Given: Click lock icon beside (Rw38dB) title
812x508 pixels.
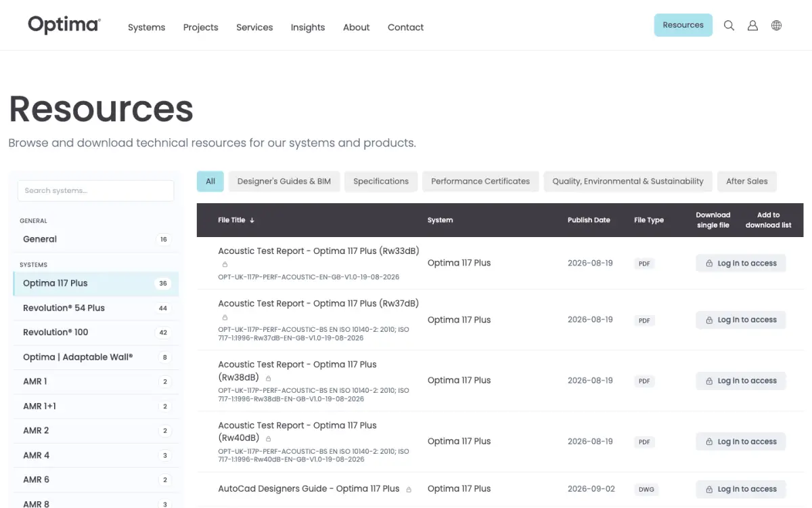Looking at the screenshot, I should tap(269, 378).
